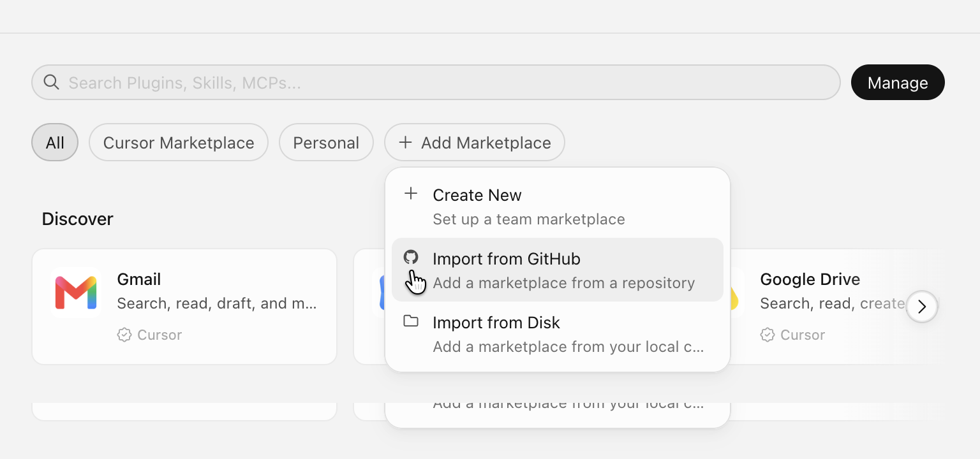Screen dimensions: 980x459
Task: Click the Discover section heading
Action: click(77, 219)
